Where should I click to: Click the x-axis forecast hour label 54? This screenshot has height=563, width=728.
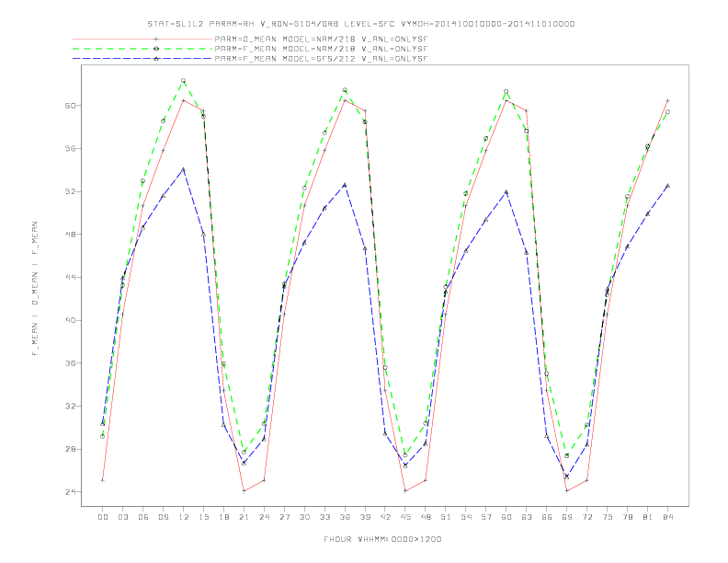pyautogui.click(x=466, y=517)
